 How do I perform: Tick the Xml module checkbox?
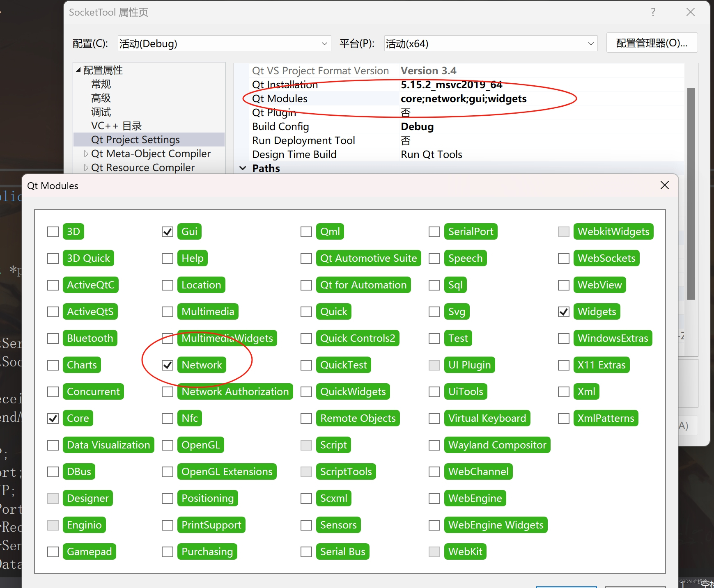click(564, 392)
